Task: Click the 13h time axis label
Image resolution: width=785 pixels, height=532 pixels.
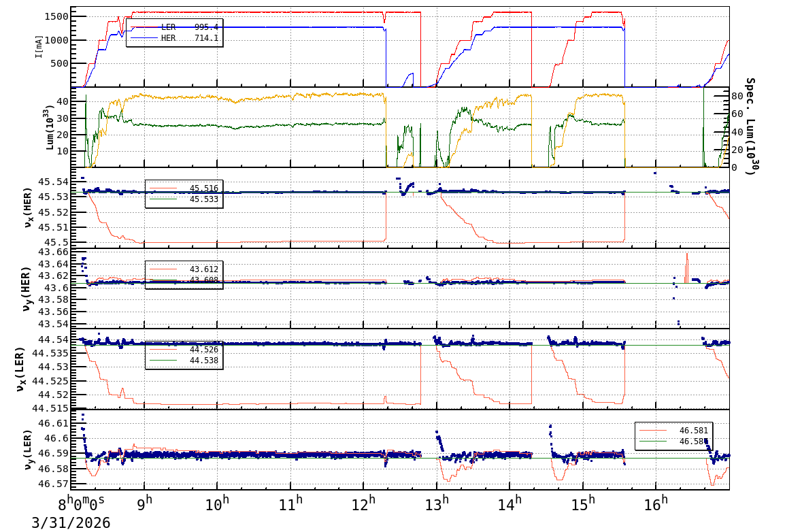Action: coord(437,503)
